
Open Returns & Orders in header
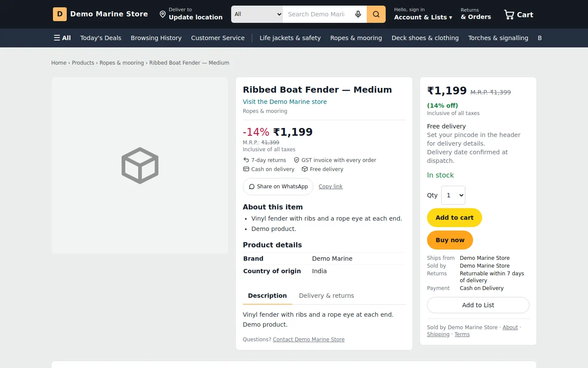click(476, 14)
